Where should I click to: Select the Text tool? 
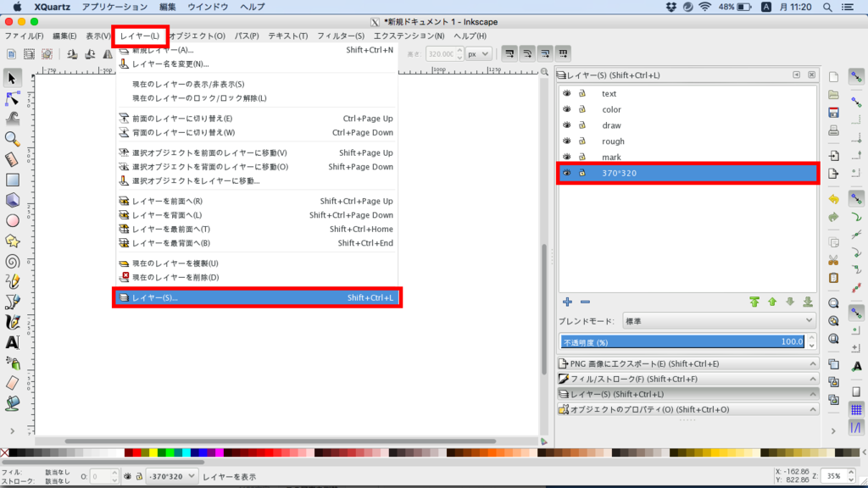tap(12, 343)
